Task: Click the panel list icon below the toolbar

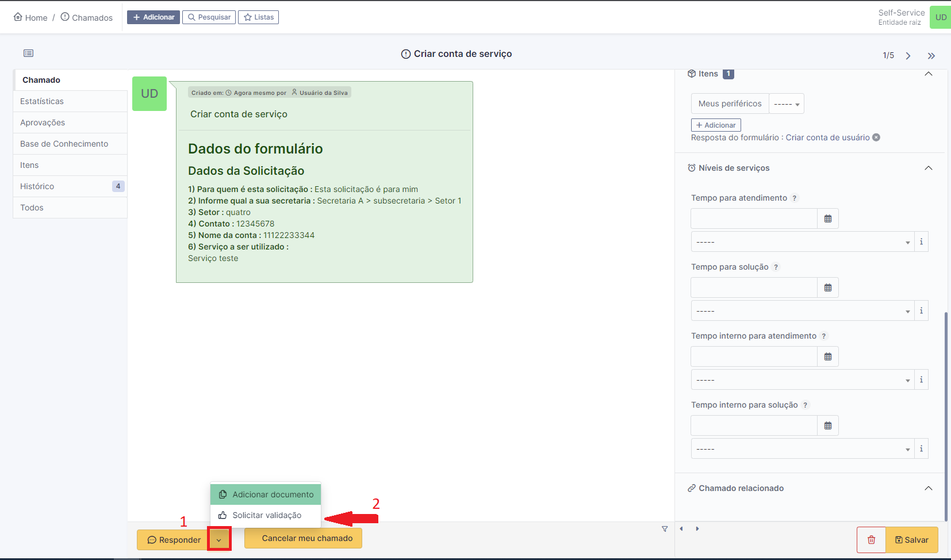Action: (x=28, y=53)
